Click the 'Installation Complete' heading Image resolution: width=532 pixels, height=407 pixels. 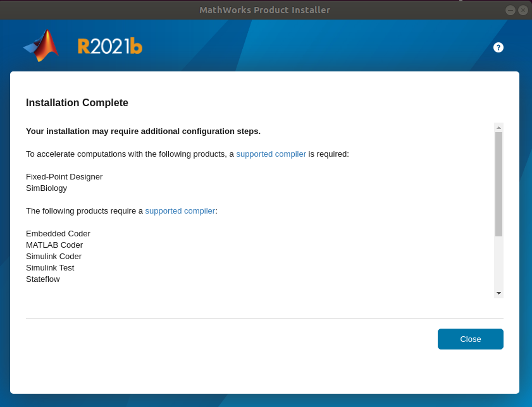click(x=77, y=102)
